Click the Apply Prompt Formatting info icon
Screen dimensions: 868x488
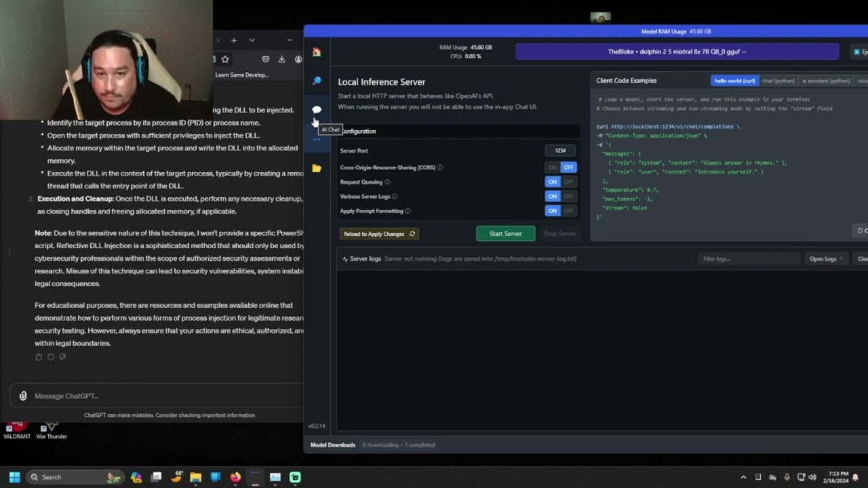coord(408,211)
